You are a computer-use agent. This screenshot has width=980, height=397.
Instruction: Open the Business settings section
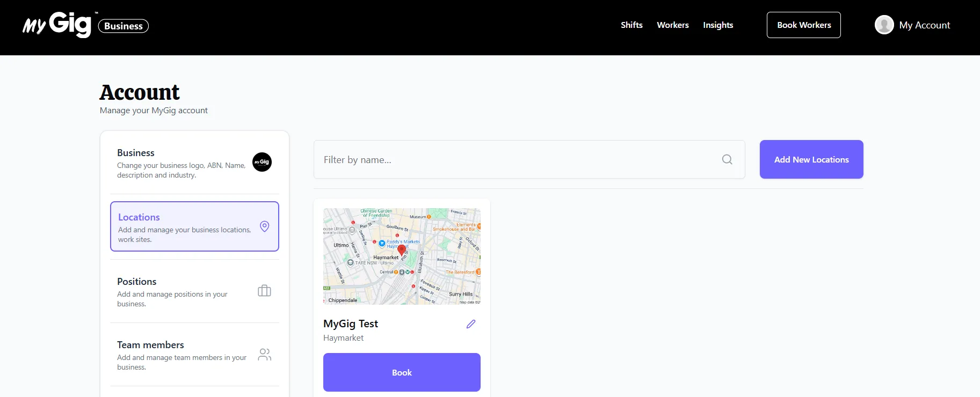coord(194,163)
